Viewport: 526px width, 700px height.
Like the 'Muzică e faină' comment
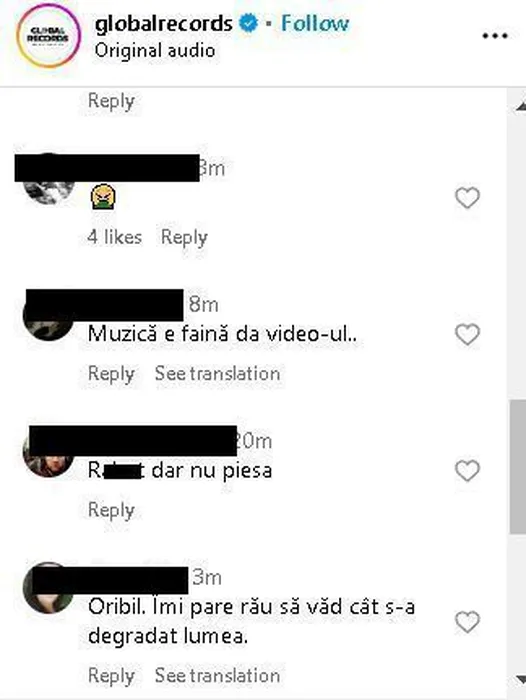467,334
